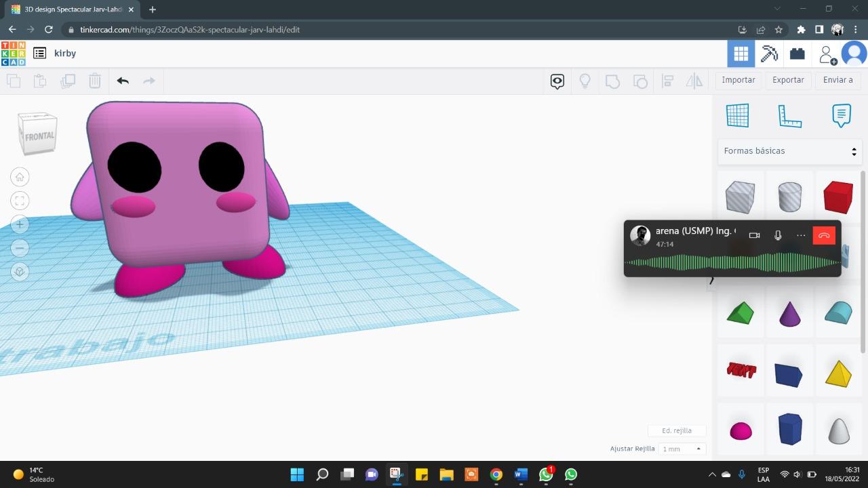The image size is (868, 488).
Task: Pick the gray Paraboloid shape
Action: [x=839, y=431]
